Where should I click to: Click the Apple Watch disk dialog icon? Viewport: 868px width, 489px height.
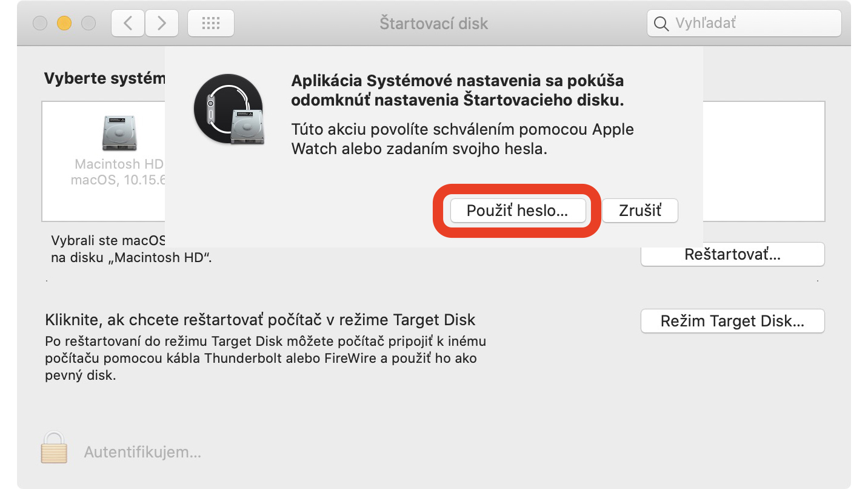pyautogui.click(x=229, y=110)
